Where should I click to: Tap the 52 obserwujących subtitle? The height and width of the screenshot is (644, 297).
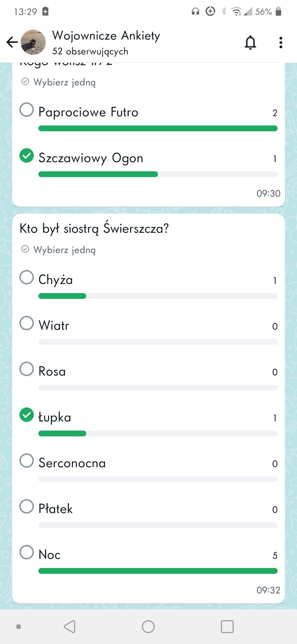click(90, 52)
